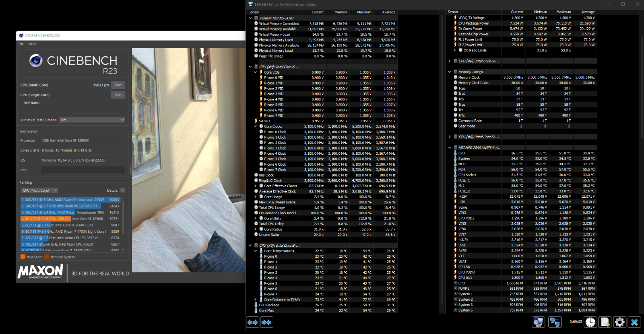
Task: Select the Core i9-9880H ranking row
Action: point(70,225)
